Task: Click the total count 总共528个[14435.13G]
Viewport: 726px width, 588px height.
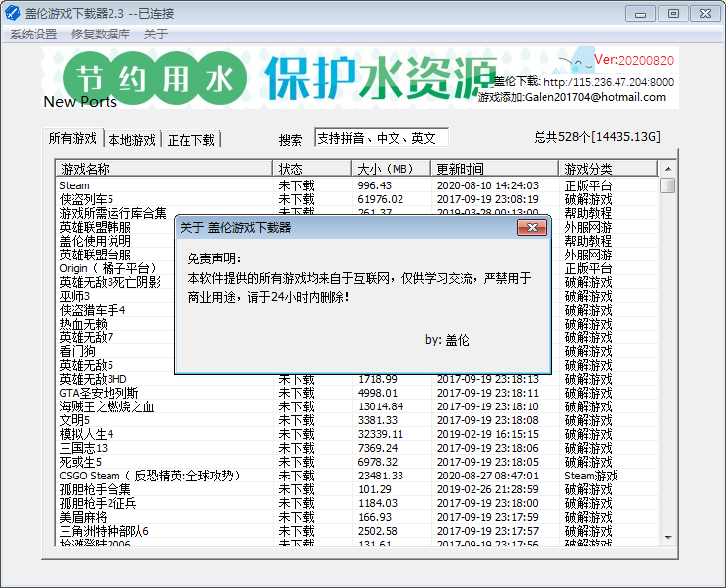Action: pyautogui.click(x=598, y=137)
